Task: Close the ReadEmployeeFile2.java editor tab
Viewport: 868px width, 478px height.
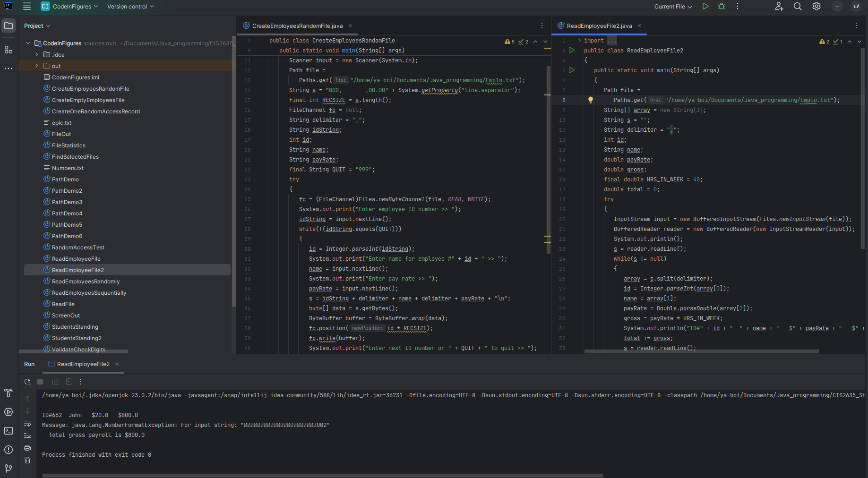Action: tap(639, 26)
